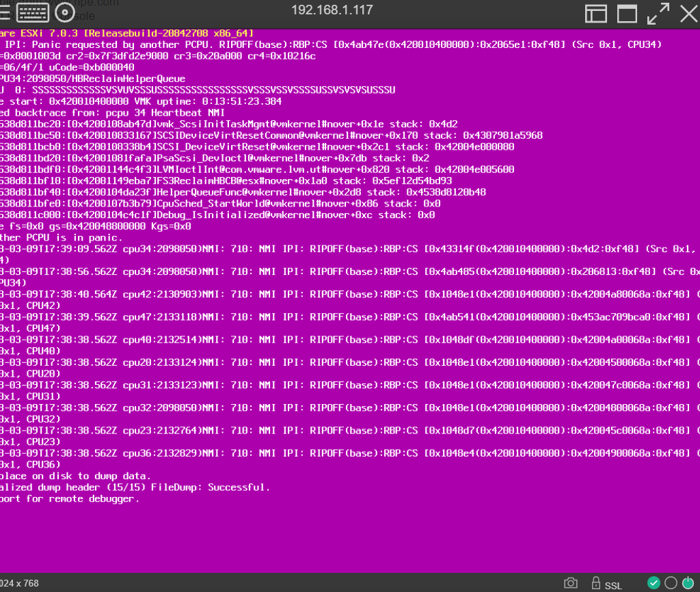700x592 pixels.
Task: Click the SCSIDeviceVirtResetCommon backtrace line
Action: tap(271, 135)
